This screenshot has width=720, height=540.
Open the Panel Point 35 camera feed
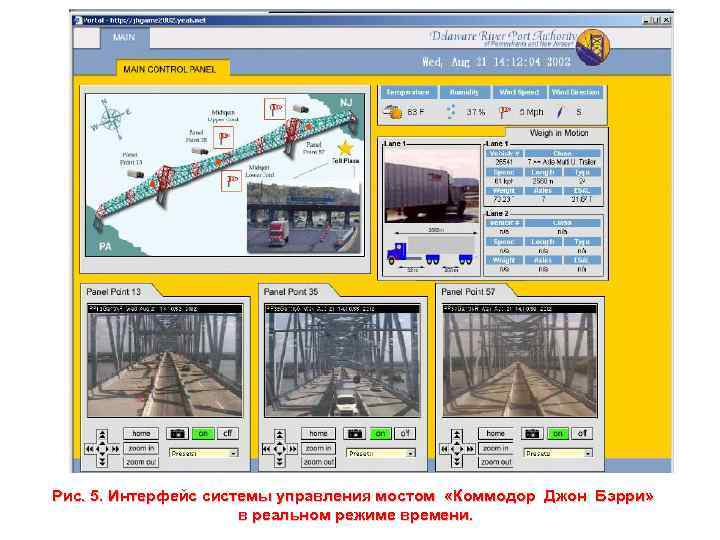tap(342, 360)
